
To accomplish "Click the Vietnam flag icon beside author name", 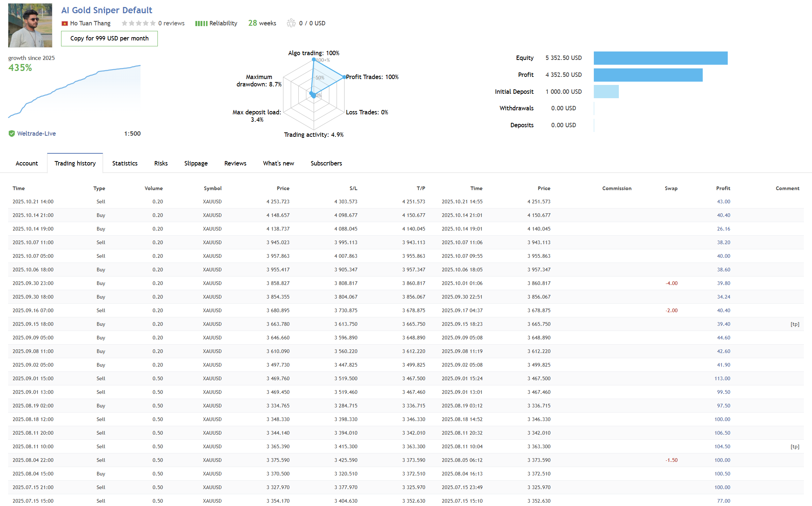I will click(x=65, y=24).
